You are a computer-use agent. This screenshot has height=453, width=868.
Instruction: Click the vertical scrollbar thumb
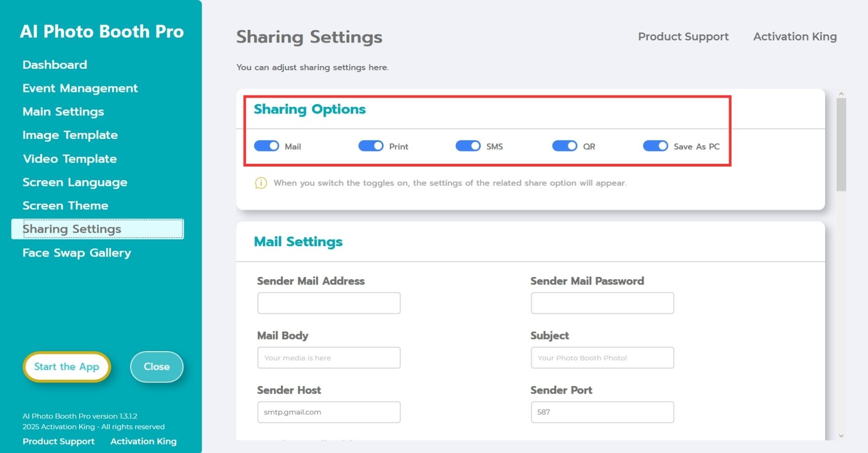click(x=841, y=145)
